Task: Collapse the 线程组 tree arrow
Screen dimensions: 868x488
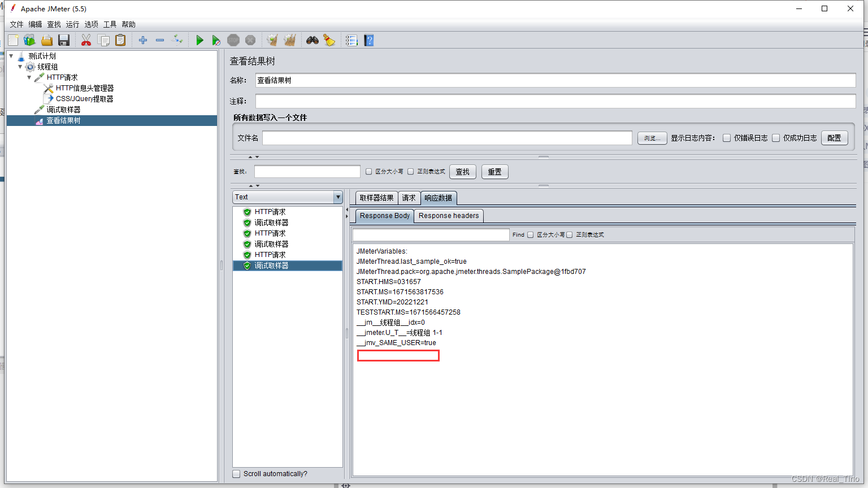Action: (20, 67)
